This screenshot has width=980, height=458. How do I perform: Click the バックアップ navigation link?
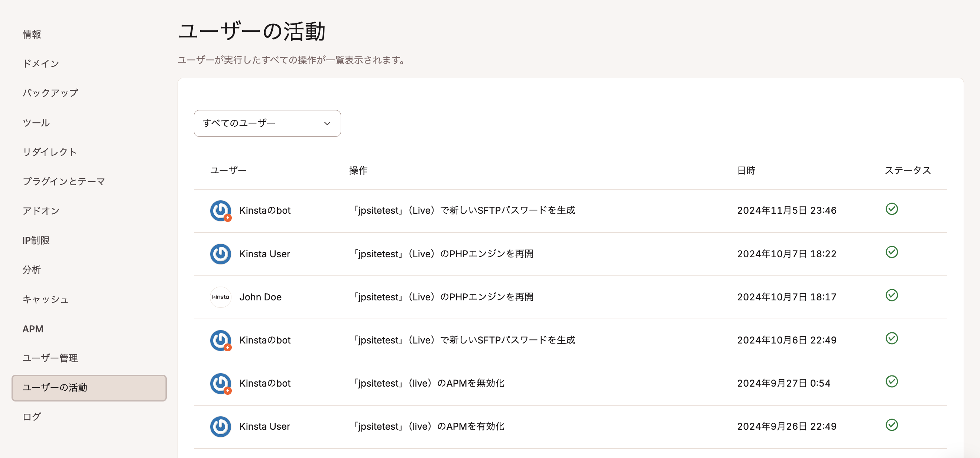point(50,93)
